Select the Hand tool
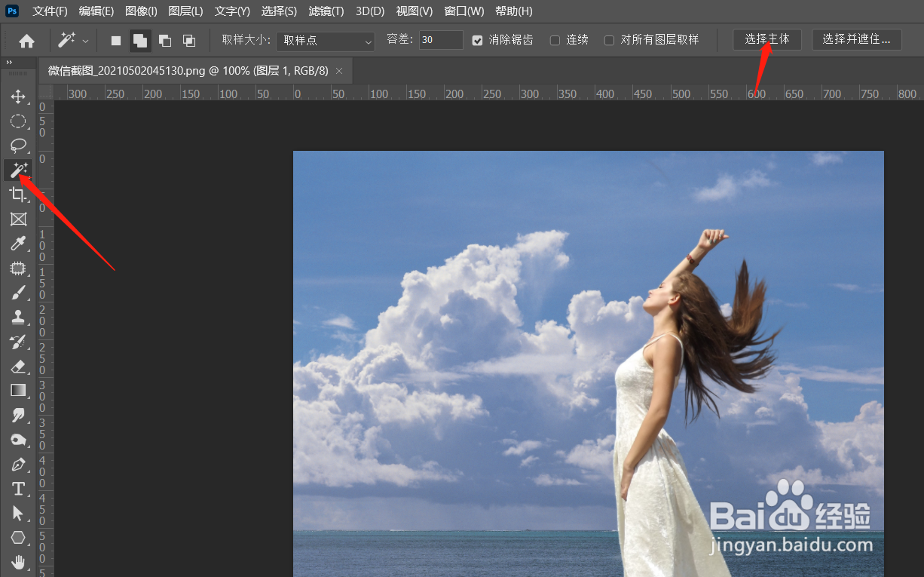 click(18, 561)
